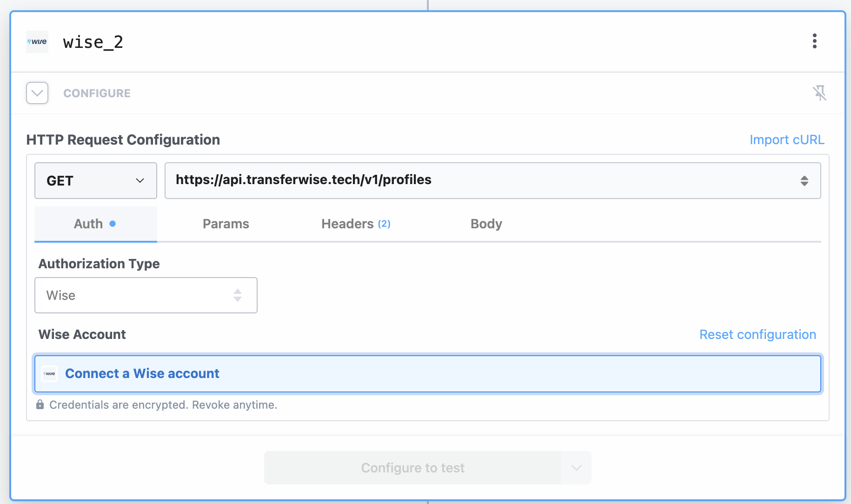Click Reset configuration link

pos(758,334)
